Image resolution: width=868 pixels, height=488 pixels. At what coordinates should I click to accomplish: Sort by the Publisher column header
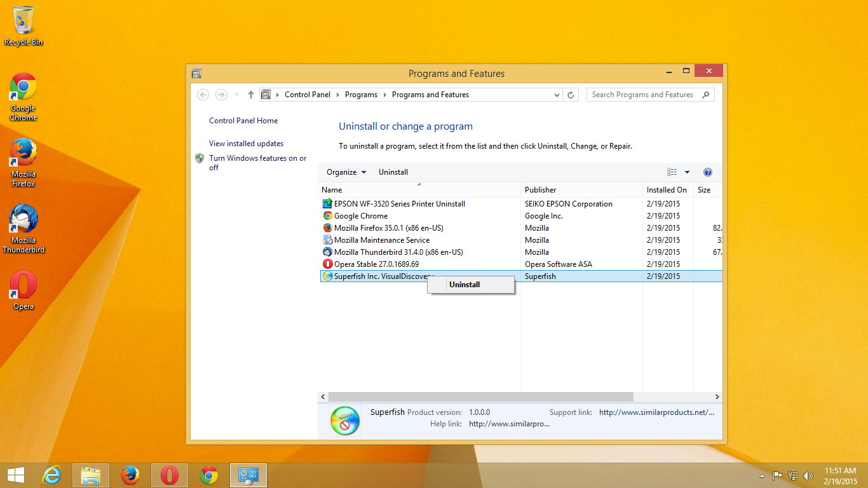[x=581, y=190]
